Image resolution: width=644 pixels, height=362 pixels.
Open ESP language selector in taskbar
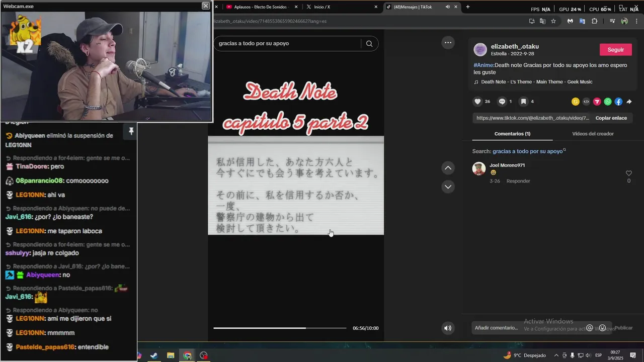599,355
